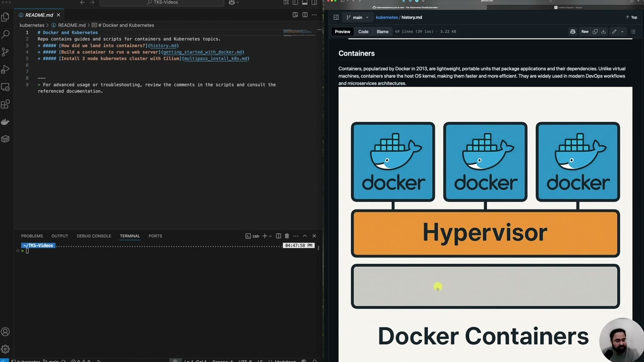The width and height of the screenshot is (644, 362).
Task: Close the README.md editor tab
Action: (x=58, y=15)
